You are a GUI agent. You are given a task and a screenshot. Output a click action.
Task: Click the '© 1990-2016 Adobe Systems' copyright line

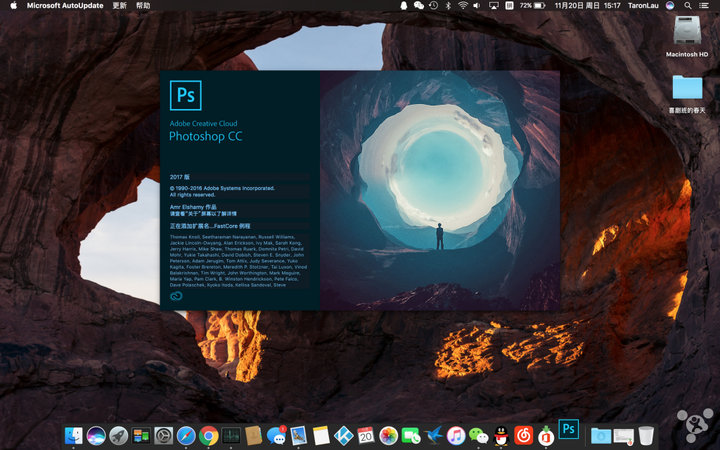click(222, 191)
